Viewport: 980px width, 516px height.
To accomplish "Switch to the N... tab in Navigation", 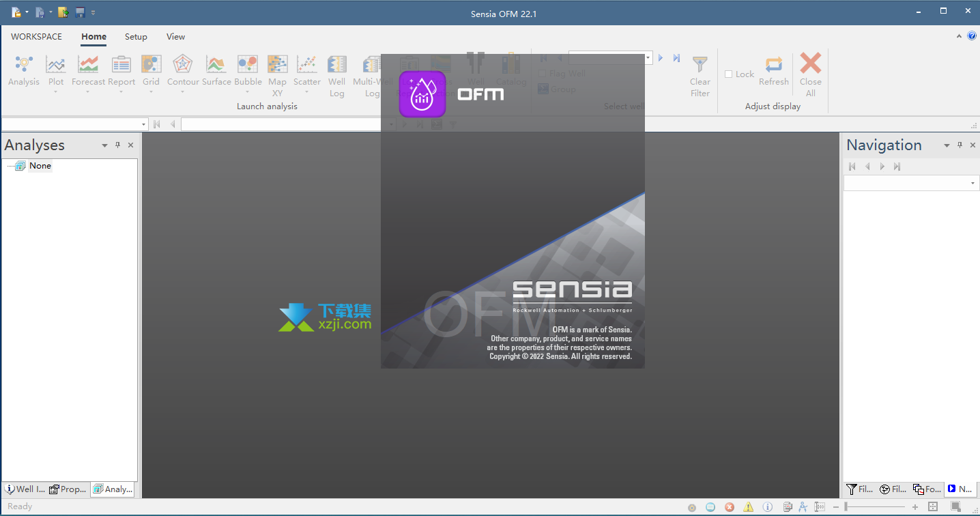I will tap(960, 489).
